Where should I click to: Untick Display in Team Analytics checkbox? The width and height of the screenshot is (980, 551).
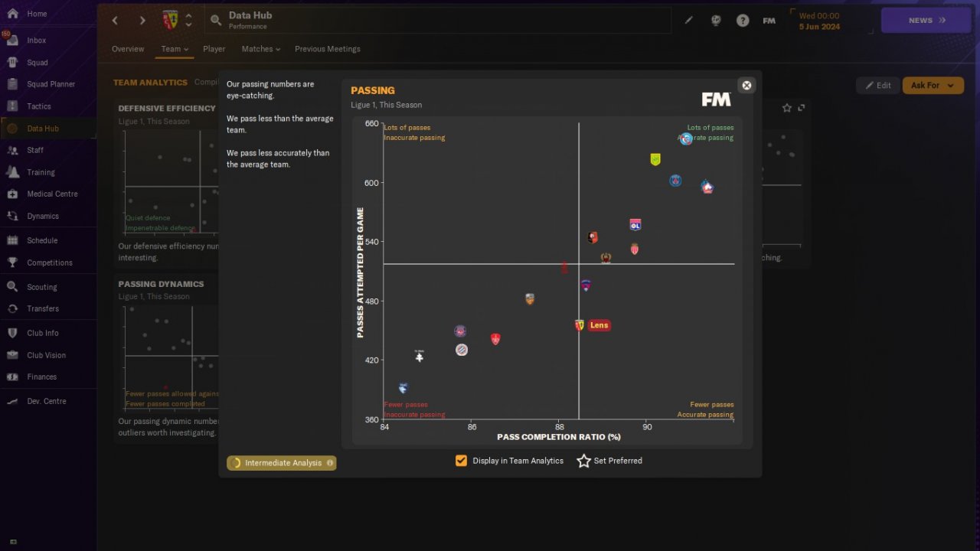tap(461, 461)
